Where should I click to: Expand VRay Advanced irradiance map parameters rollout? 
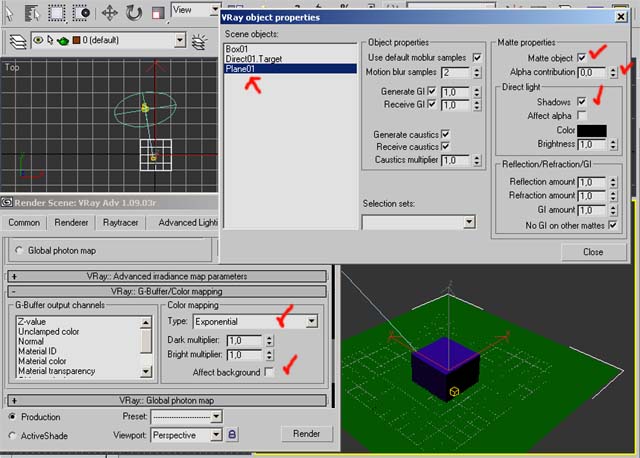(167, 276)
